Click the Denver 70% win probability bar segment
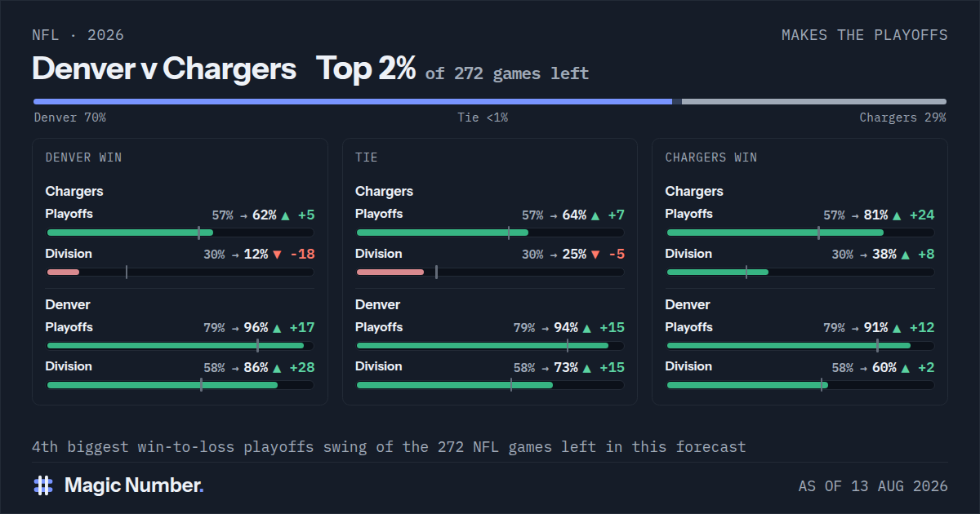Viewport: 980px width, 514px height. point(353,102)
